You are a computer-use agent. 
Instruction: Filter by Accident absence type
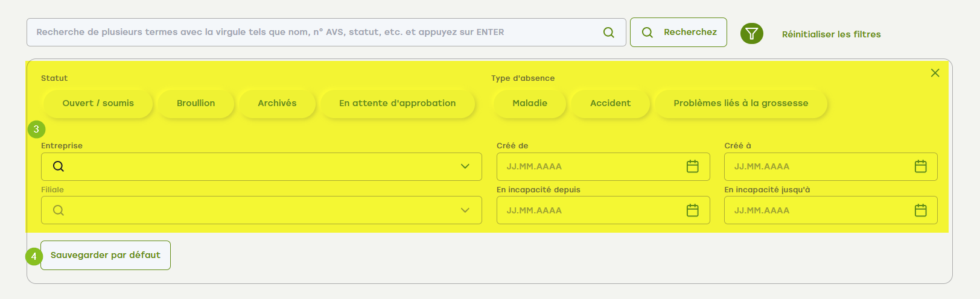610,103
